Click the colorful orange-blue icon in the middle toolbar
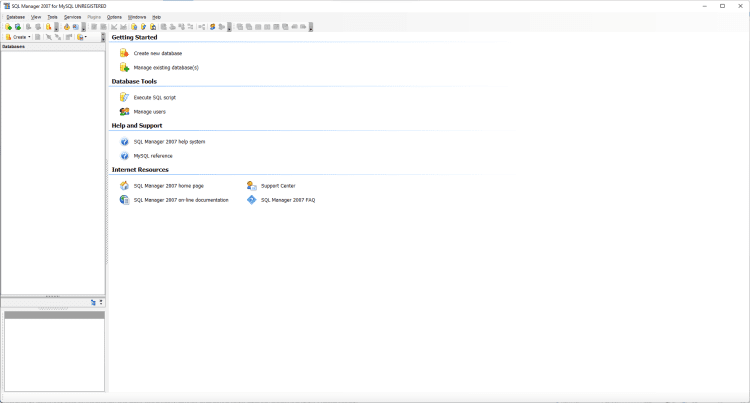The width and height of the screenshot is (750, 403). point(212,27)
